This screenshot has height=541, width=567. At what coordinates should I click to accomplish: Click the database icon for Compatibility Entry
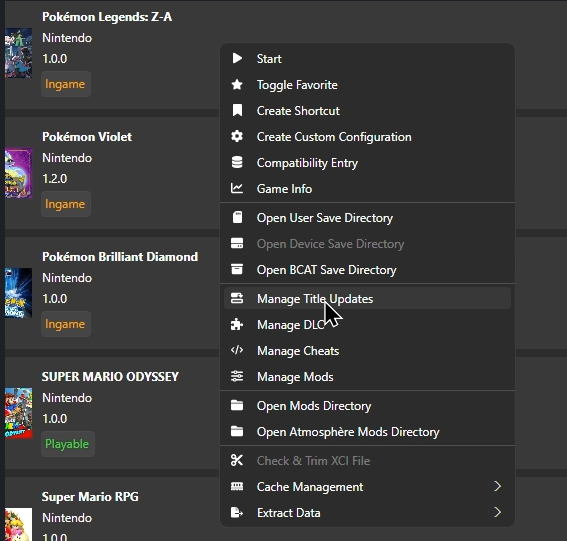[237, 163]
